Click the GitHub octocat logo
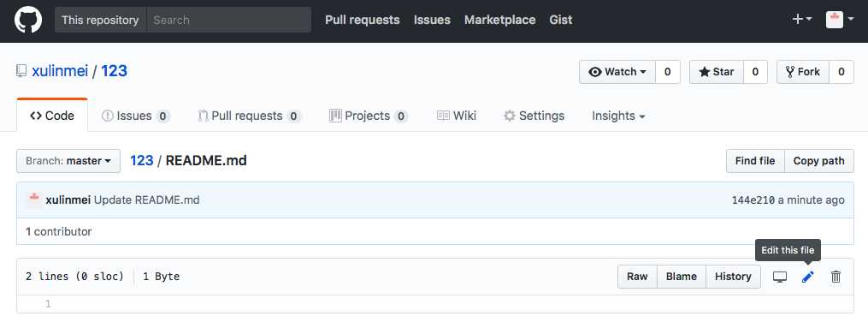868x334 pixels. pyautogui.click(x=27, y=20)
